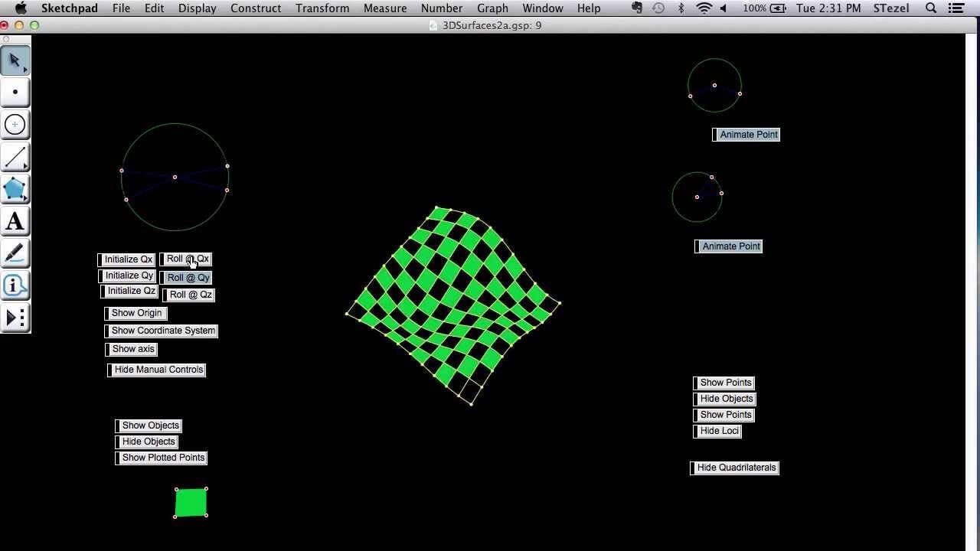The width and height of the screenshot is (980, 551).
Task: Toggle Hide Loci on the right panel
Action: pos(719,430)
